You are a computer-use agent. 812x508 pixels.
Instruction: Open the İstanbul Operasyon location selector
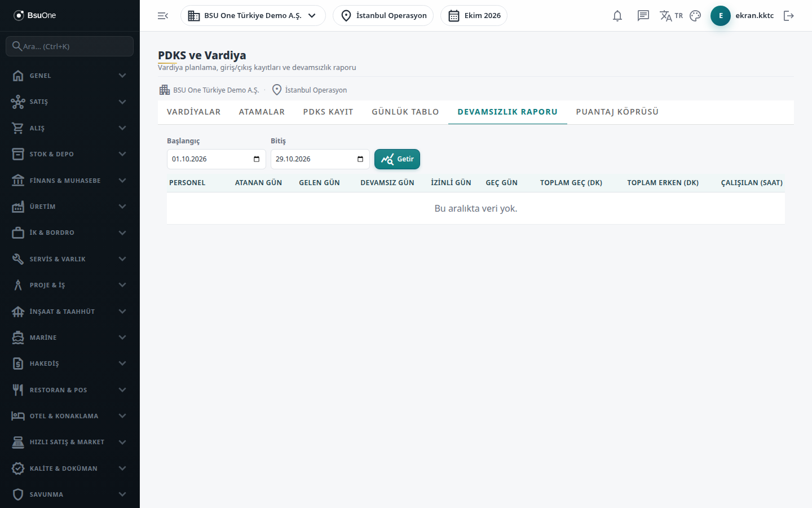383,16
